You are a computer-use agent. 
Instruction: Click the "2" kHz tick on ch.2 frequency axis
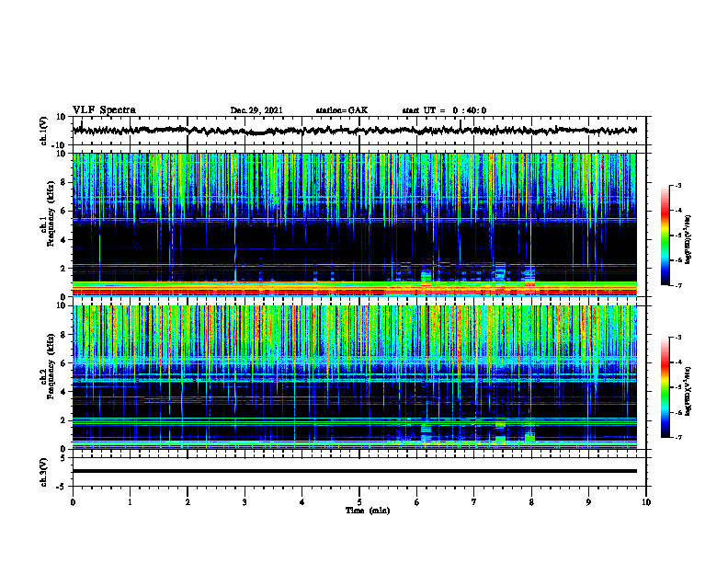[x=63, y=420]
